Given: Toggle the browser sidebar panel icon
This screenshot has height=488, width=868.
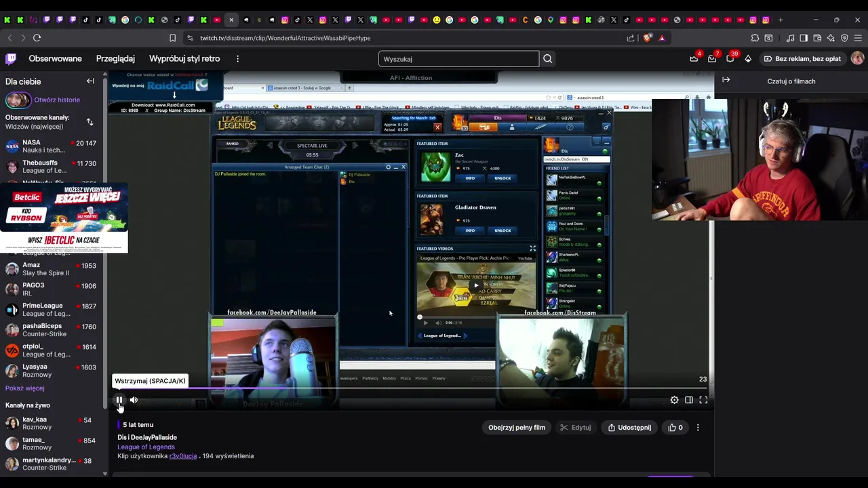Looking at the screenshot, I should point(804,38).
